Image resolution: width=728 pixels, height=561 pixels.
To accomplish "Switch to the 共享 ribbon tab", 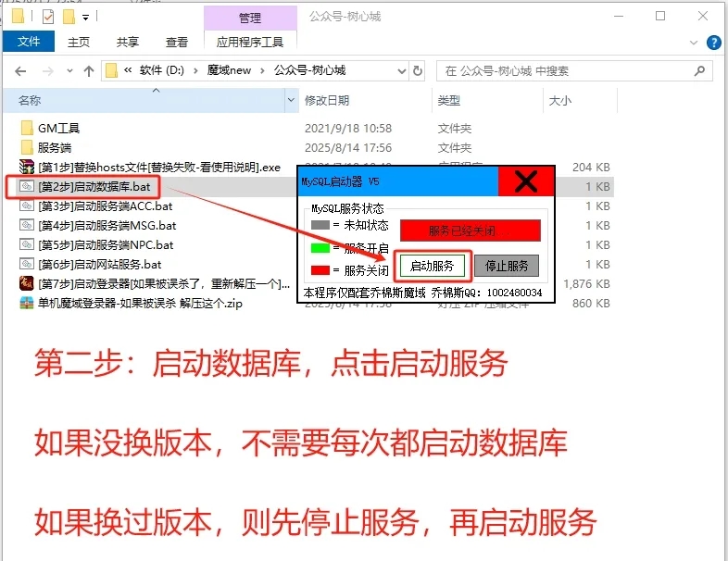I will (128, 42).
